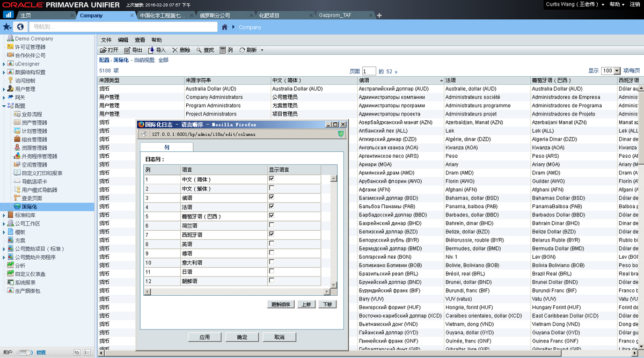The image size is (644, 358).
Task: Collapse the 配置 tree node
Action: click(4, 106)
